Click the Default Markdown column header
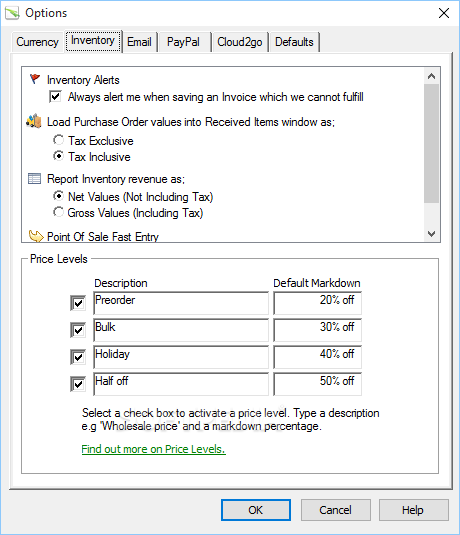 click(317, 283)
